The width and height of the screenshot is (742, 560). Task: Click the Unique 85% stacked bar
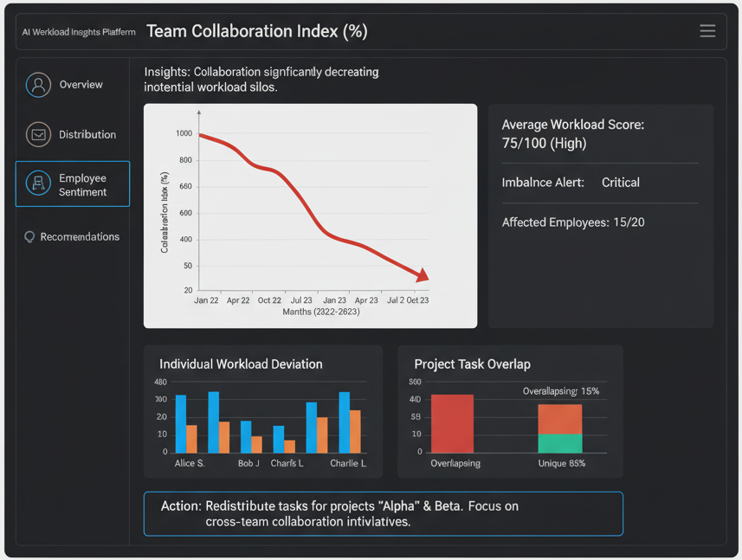(560, 428)
